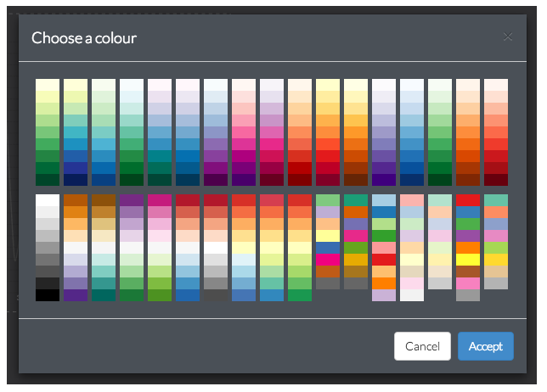Select the bright yellow swatch in Set1 palette

coord(468,260)
